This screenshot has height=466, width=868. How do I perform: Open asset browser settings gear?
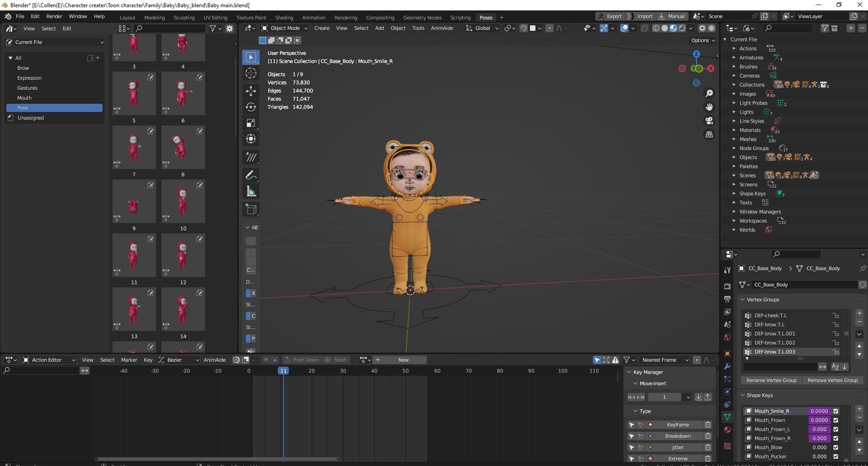tap(230, 29)
